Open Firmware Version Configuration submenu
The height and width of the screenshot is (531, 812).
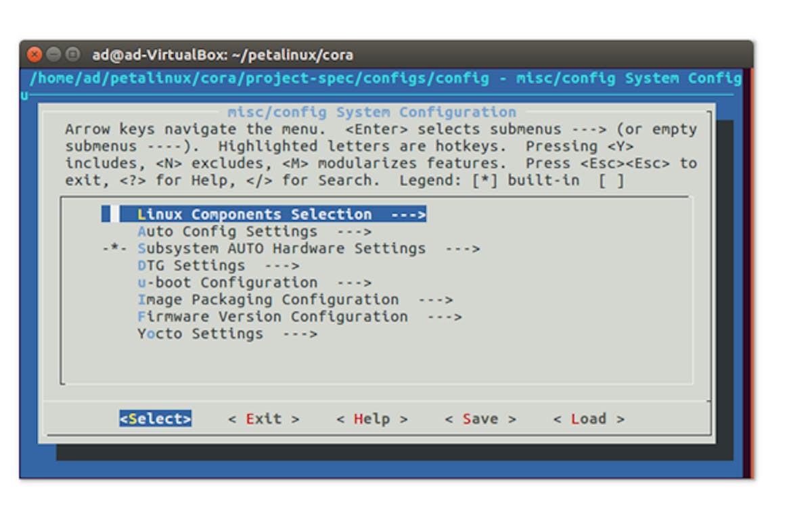click(x=300, y=317)
